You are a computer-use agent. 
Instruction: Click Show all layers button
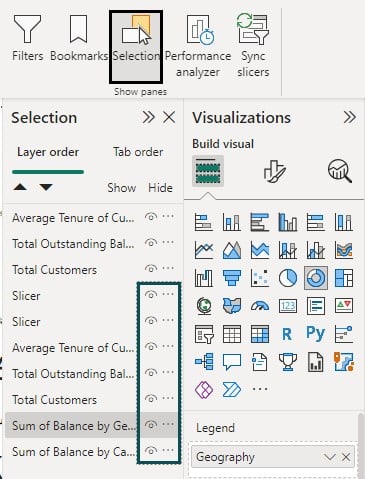pos(121,188)
